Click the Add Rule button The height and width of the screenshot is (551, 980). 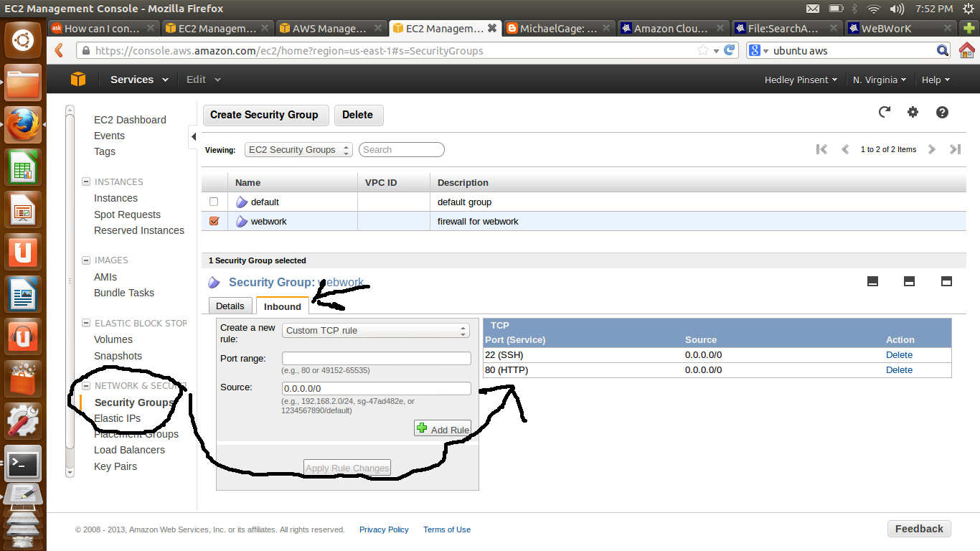[443, 429]
